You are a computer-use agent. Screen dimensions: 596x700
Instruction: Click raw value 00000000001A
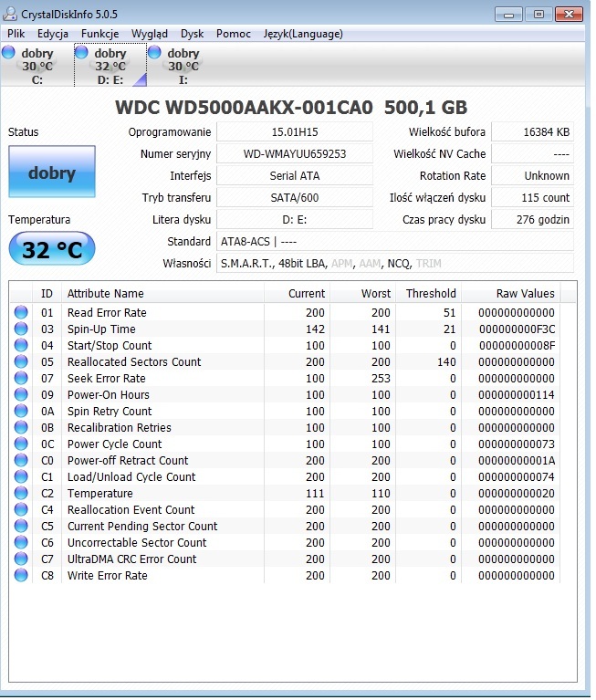click(x=517, y=460)
